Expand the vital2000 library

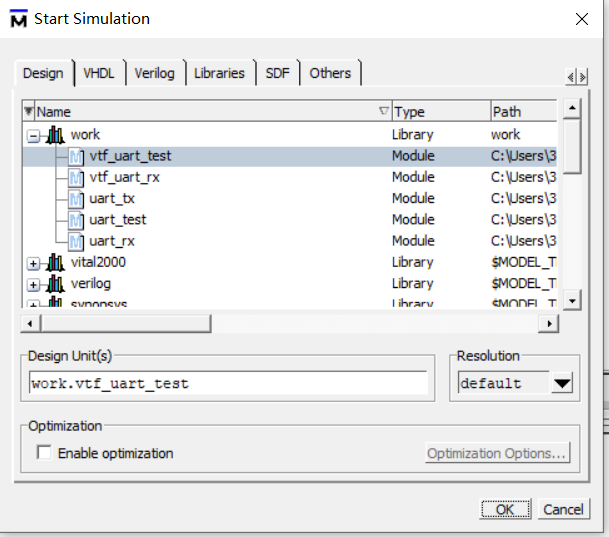pos(33,264)
